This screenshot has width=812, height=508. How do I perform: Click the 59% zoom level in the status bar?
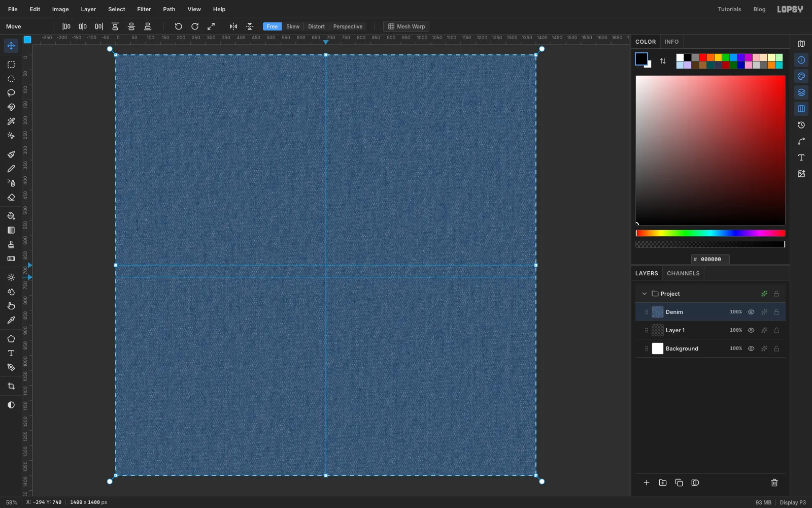tap(12, 502)
